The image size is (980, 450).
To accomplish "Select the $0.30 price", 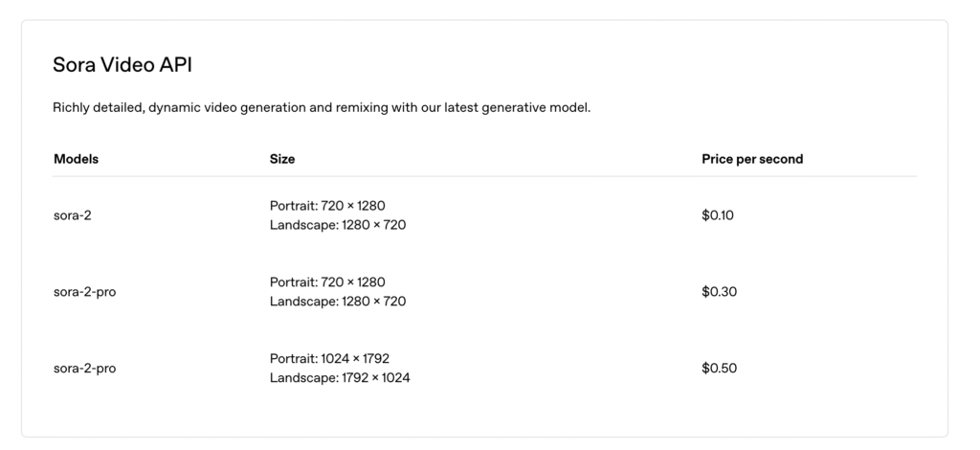I will 719,292.
